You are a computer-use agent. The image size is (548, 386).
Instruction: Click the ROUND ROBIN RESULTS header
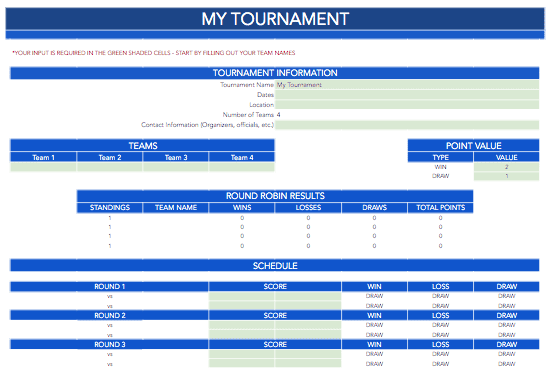[275, 196]
